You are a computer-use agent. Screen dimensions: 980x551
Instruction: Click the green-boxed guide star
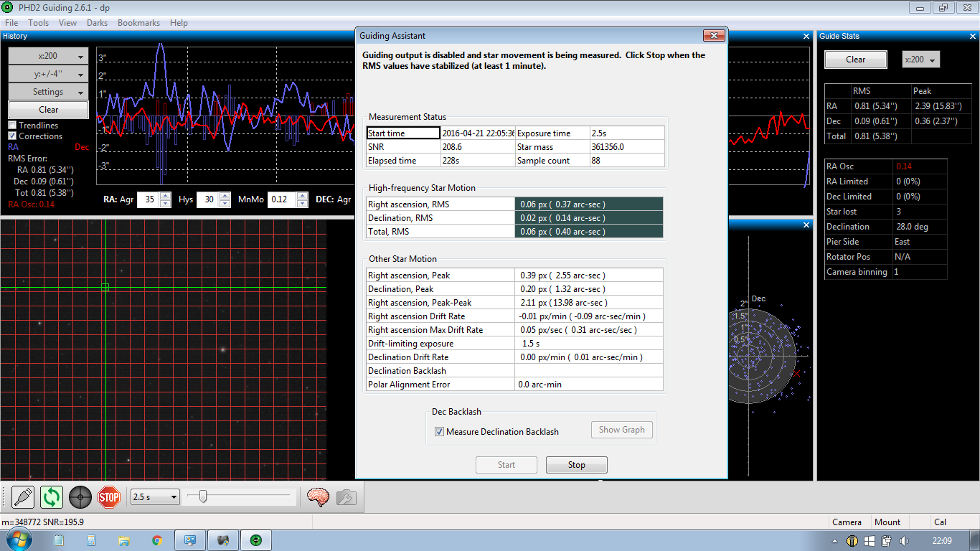pos(105,287)
